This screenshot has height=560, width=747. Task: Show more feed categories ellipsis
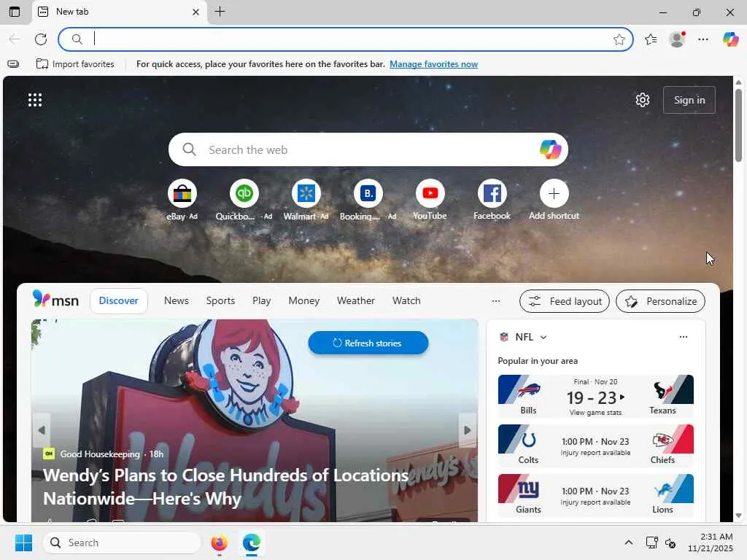(495, 301)
